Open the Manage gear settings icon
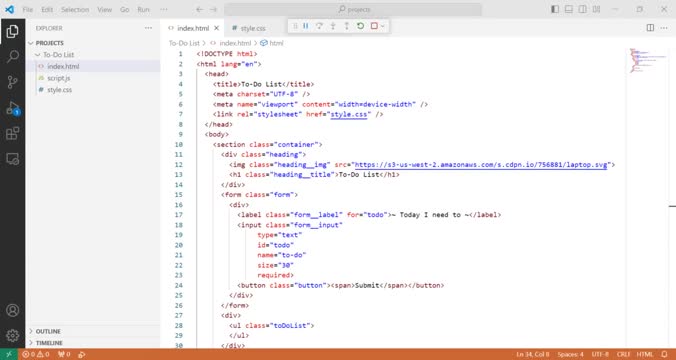 (x=13, y=335)
